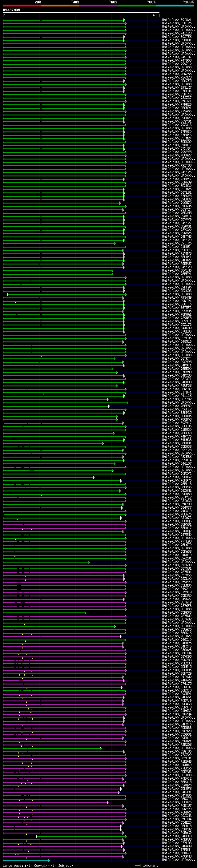Image resolution: width=197 pixels, height=868 pixels.
Task: Choose the UniRef100_A8QB05 hit
Action: pyautogui.click(x=177, y=416)
